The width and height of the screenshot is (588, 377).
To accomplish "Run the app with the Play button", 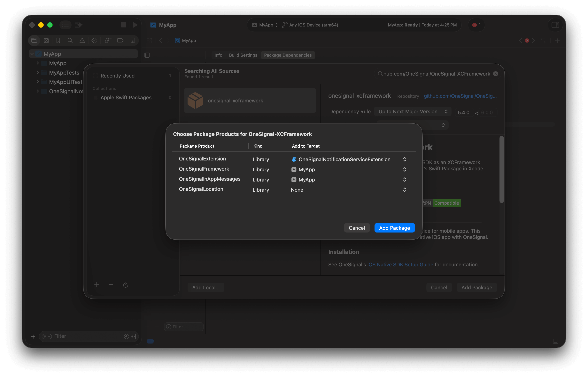I will (x=135, y=25).
